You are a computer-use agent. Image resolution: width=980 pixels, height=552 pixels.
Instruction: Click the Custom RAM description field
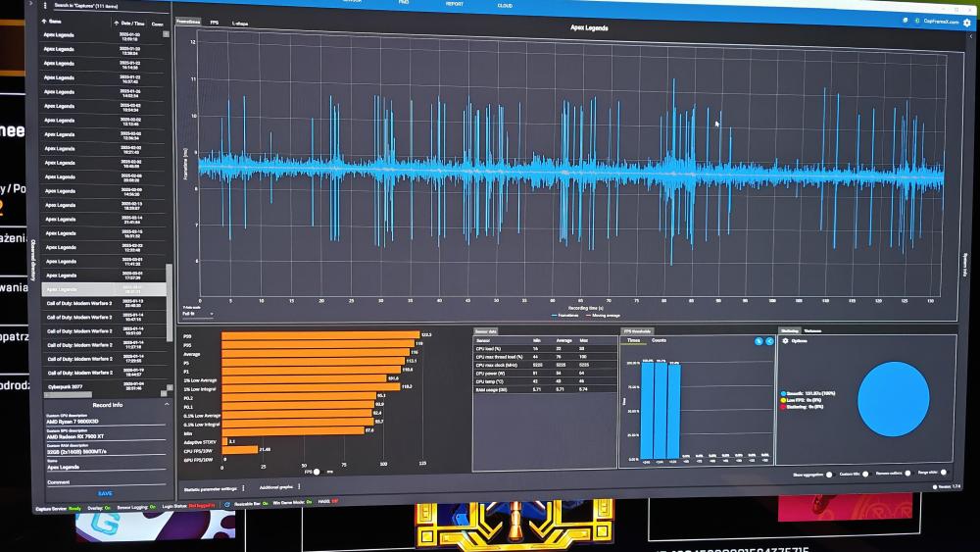(x=105, y=451)
